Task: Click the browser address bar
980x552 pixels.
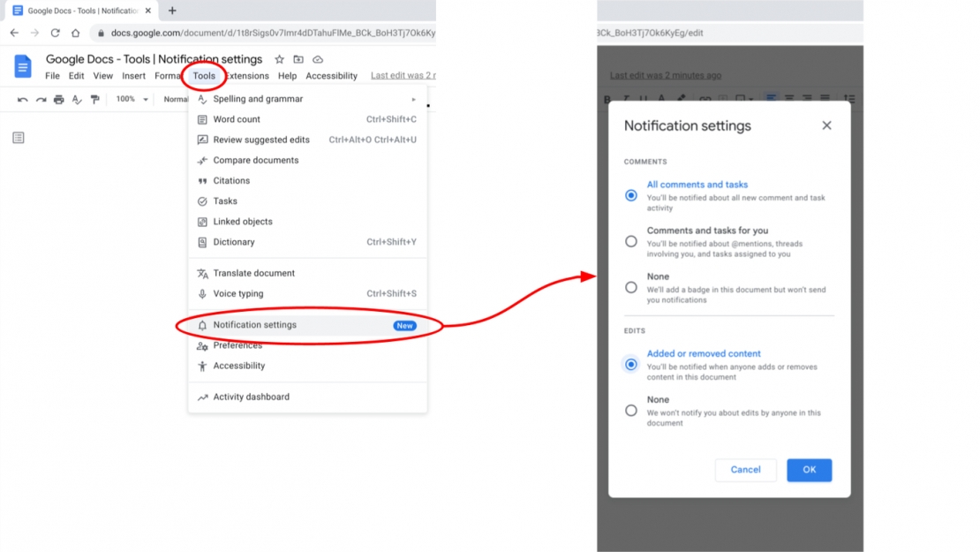Action: tap(265, 33)
